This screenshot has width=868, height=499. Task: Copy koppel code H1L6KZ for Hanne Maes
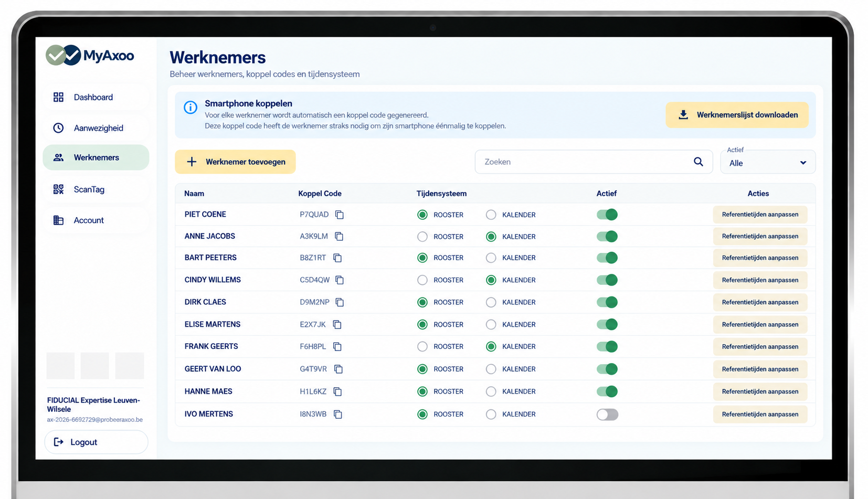click(x=337, y=391)
